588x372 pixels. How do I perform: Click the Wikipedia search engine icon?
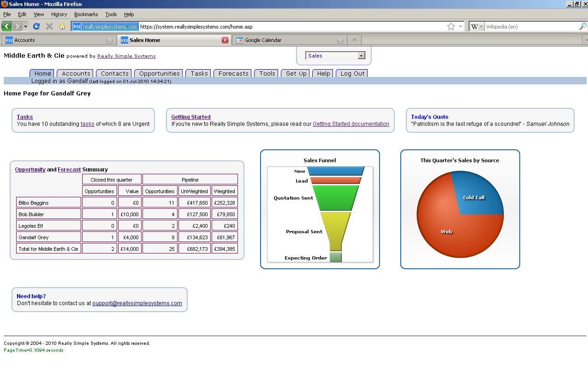coord(474,26)
